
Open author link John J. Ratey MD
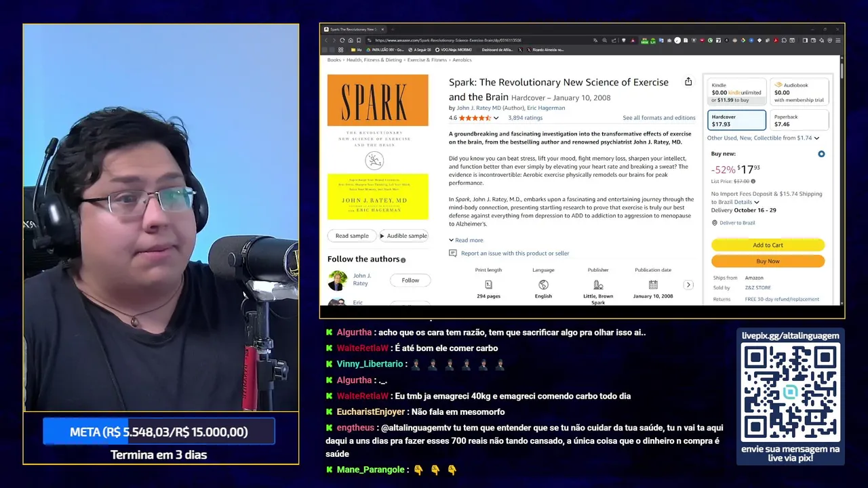pyautogui.click(x=480, y=108)
